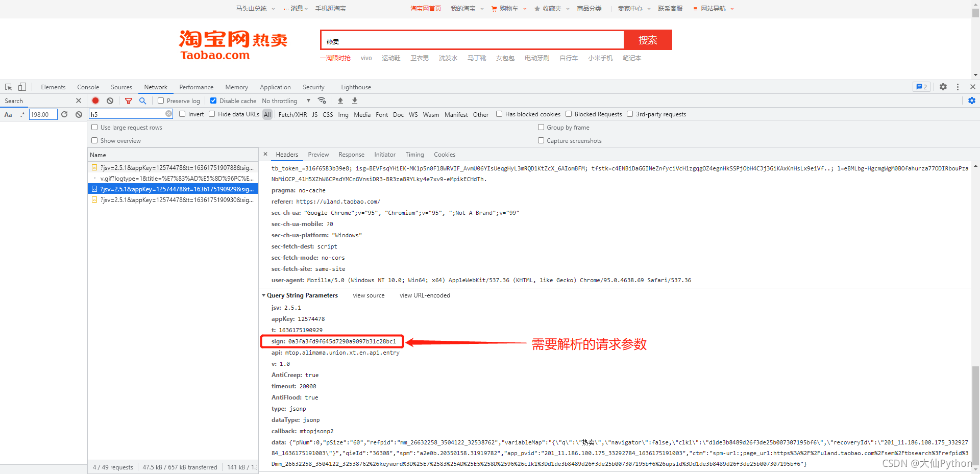Tick the Invert filter checkbox
Screen dimensions: 980x474
(182, 114)
